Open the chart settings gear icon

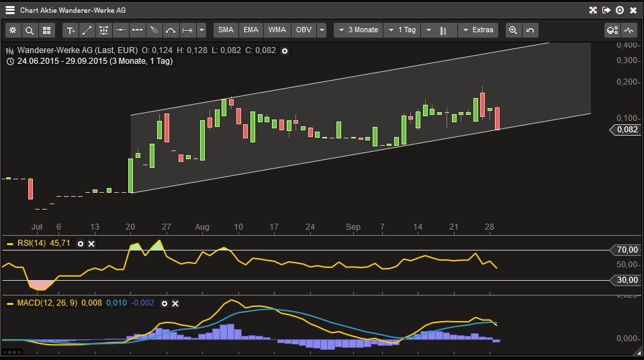[13, 30]
